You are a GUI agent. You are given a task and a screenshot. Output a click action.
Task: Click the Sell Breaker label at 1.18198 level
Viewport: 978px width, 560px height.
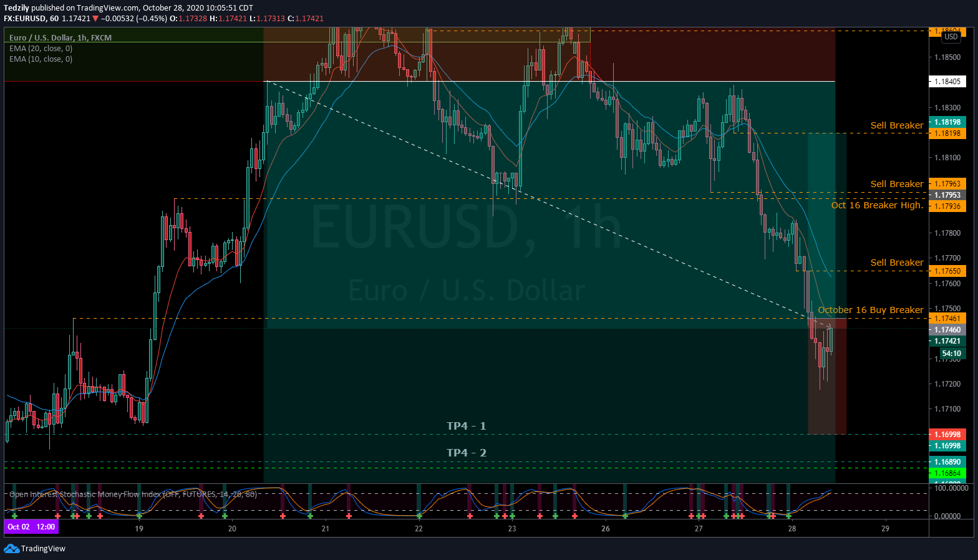point(897,125)
